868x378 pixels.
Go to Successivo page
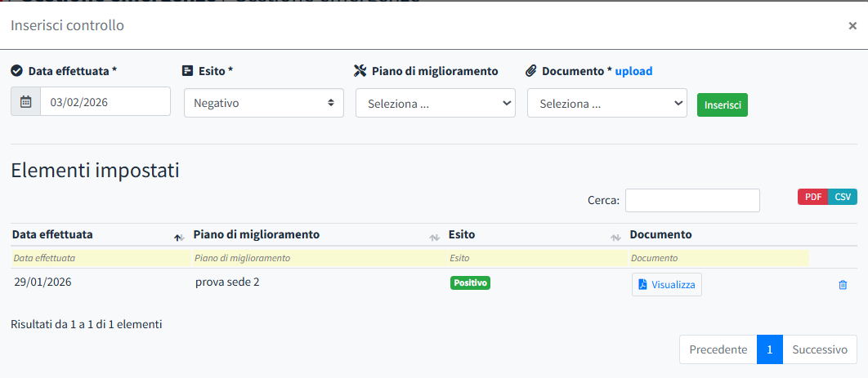820,349
